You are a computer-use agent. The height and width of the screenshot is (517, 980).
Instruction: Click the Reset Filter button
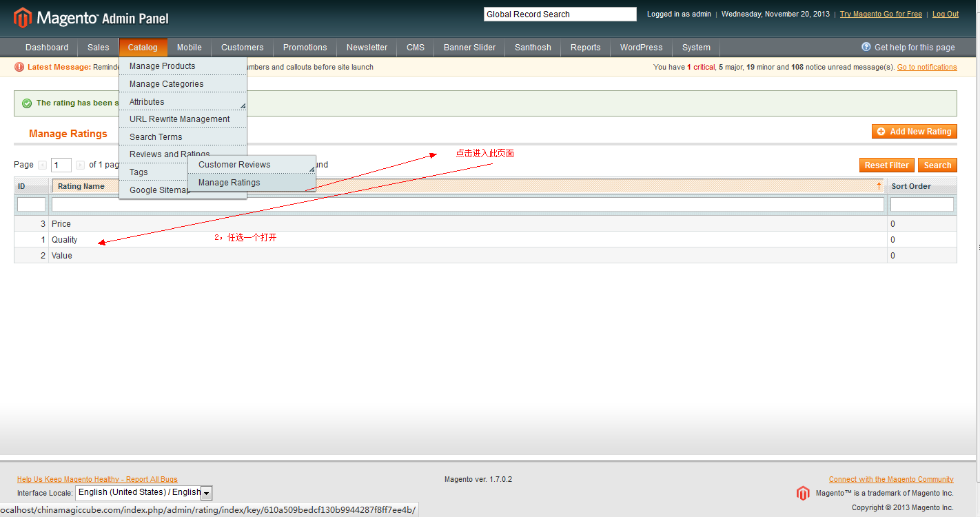pyautogui.click(x=886, y=165)
